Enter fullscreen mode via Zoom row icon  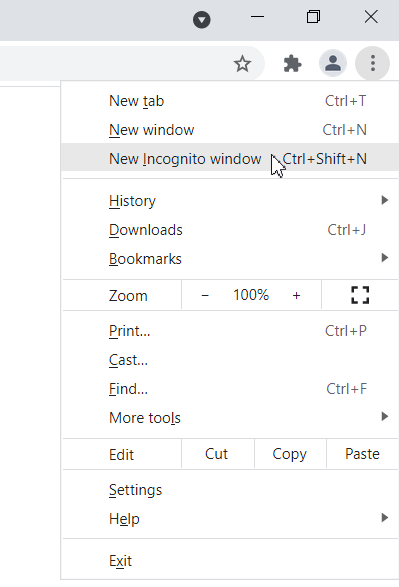(360, 295)
